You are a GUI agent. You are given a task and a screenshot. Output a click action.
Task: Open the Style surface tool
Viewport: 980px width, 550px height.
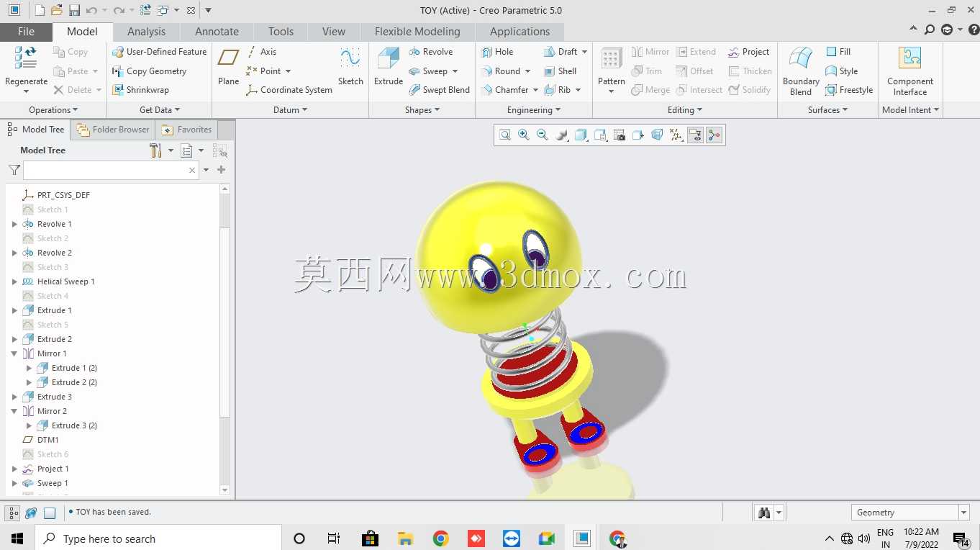tap(842, 71)
